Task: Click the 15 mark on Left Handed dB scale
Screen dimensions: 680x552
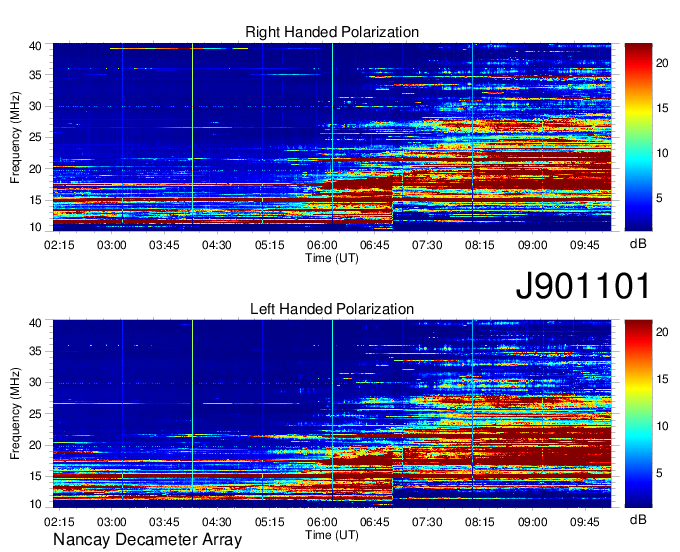Action: (662, 379)
